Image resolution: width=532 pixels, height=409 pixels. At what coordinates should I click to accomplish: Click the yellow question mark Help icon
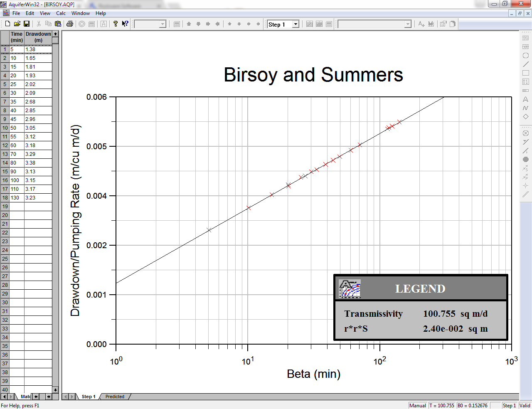(116, 24)
